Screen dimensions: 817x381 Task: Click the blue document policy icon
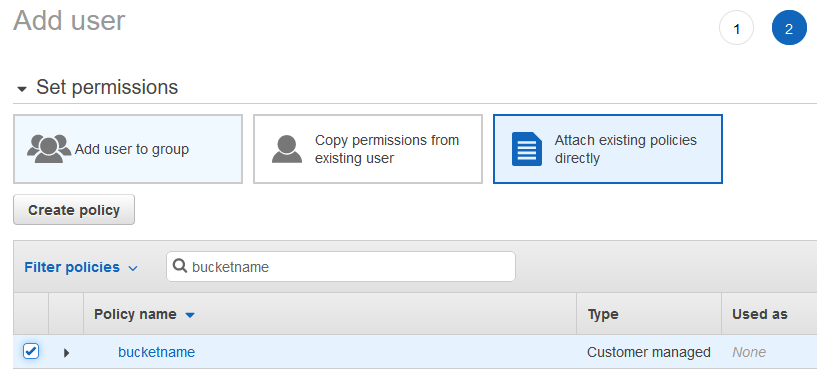click(x=527, y=149)
